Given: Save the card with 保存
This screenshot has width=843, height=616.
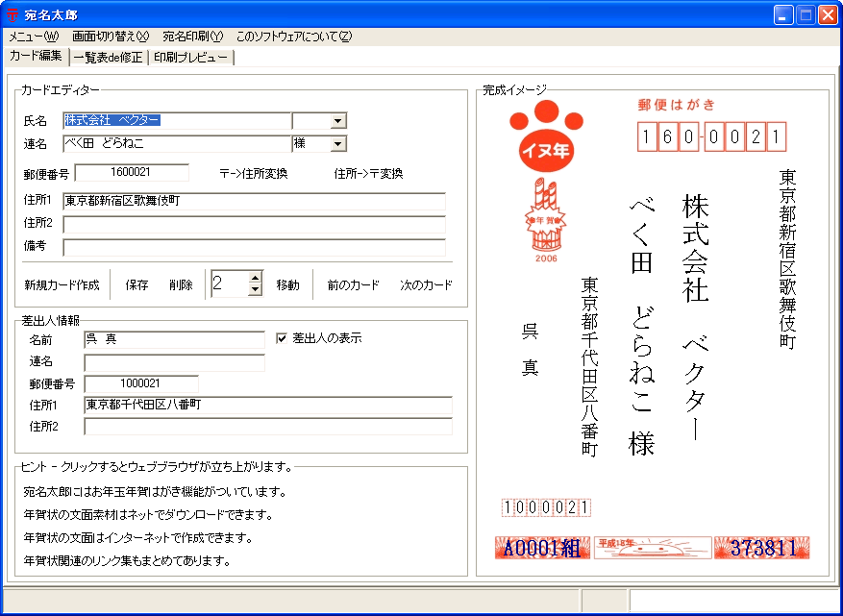Looking at the screenshot, I should (x=136, y=284).
